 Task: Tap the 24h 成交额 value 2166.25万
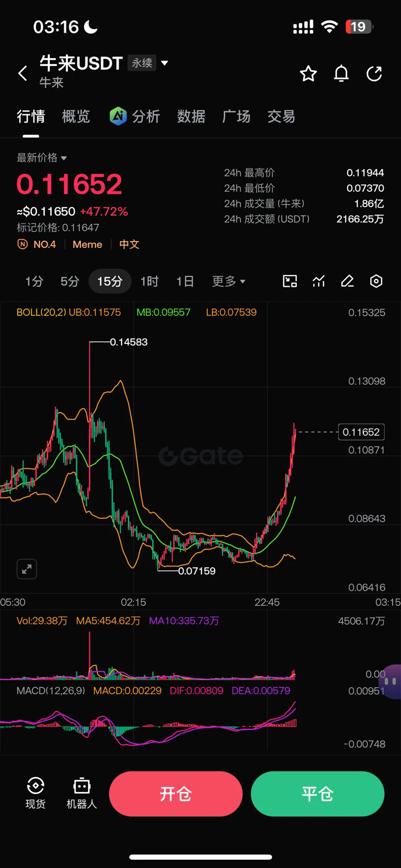[360, 219]
